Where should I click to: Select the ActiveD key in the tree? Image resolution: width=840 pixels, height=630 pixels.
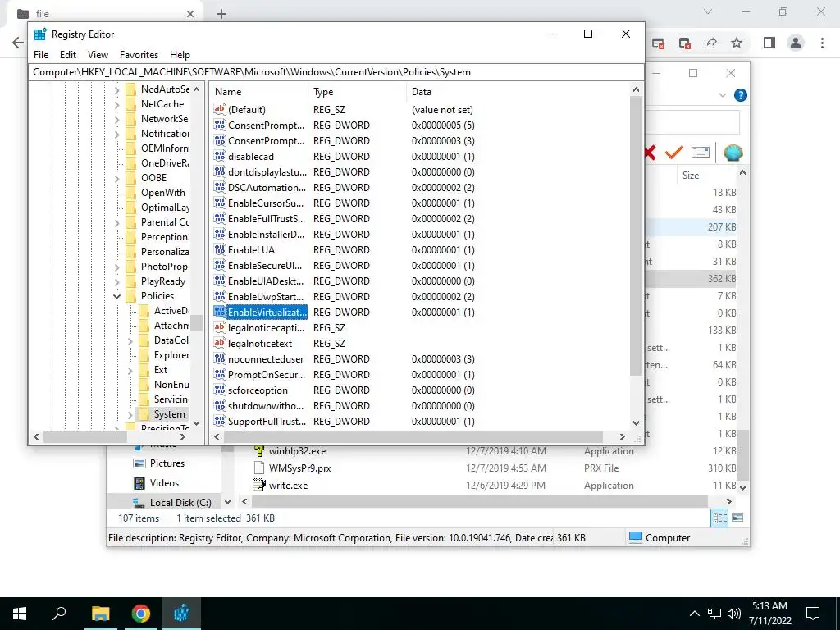click(171, 311)
